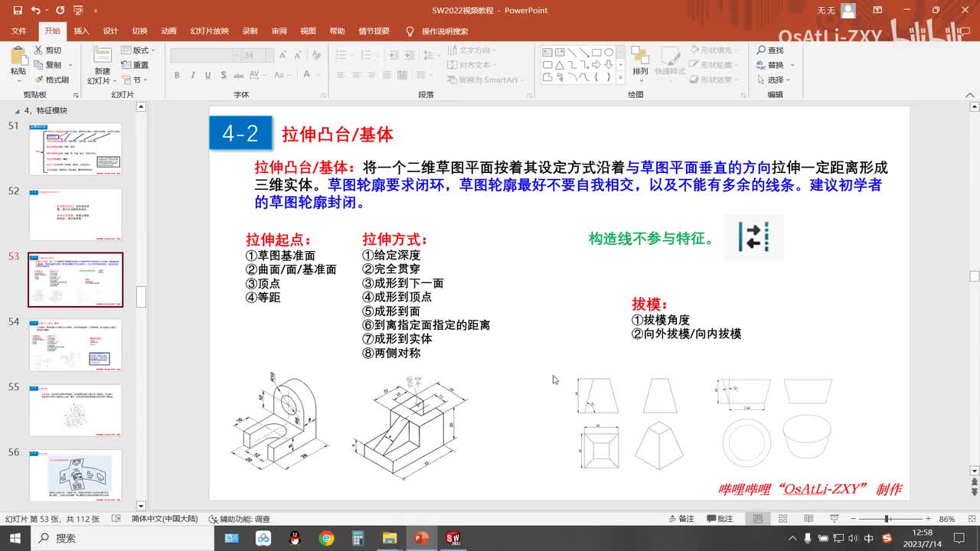Image resolution: width=980 pixels, height=551 pixels.
Task: Expand the shapes gallery more button
Action: click(x=620, y=77)
